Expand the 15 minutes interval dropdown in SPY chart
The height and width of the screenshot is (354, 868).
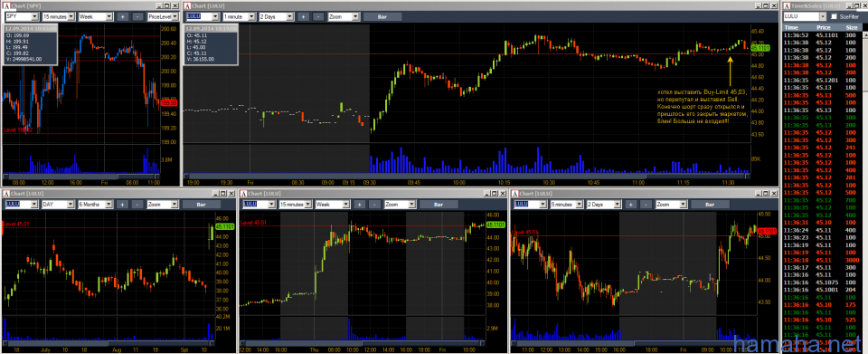[58, 16]
